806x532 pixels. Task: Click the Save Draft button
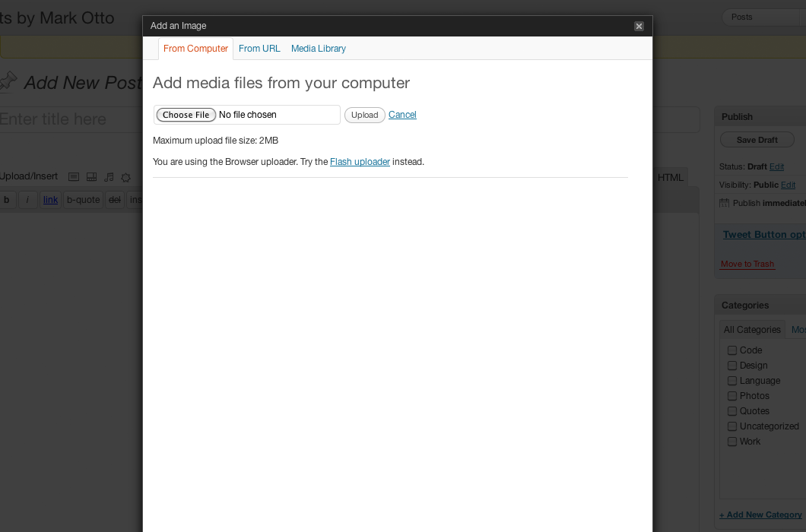757,140
